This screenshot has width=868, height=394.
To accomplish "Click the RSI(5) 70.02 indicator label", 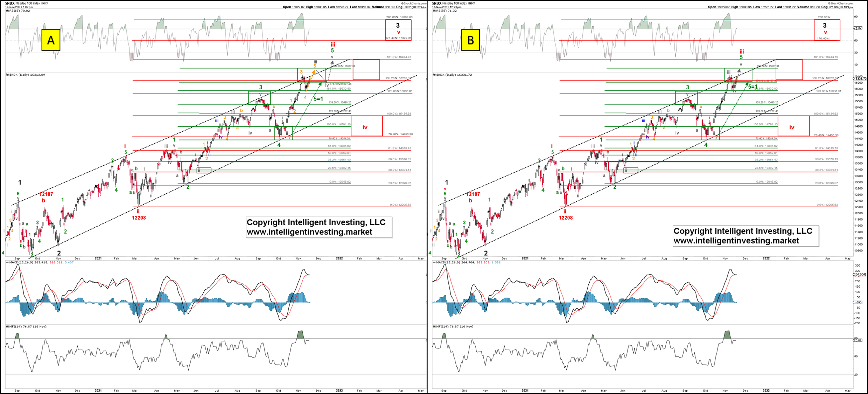I will coord(18,11).
